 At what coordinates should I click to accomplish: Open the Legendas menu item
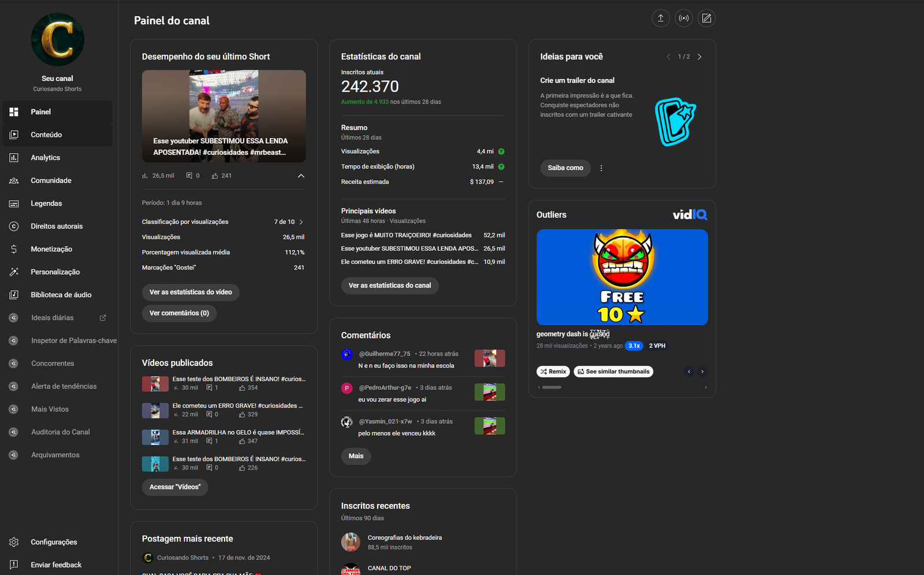click(x=58, y=203)
